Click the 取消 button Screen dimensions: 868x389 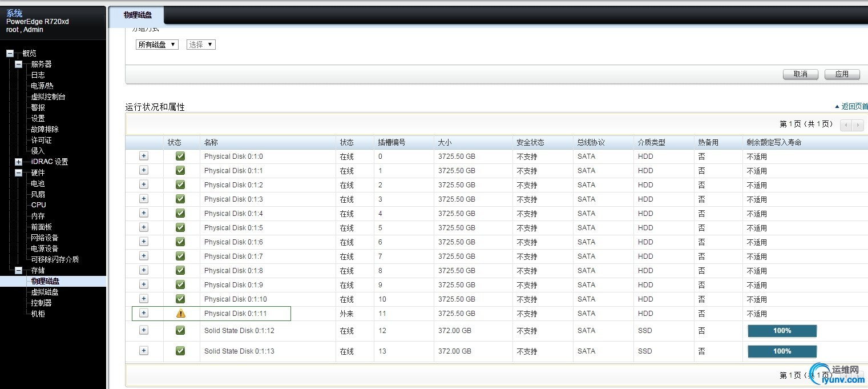801,74
